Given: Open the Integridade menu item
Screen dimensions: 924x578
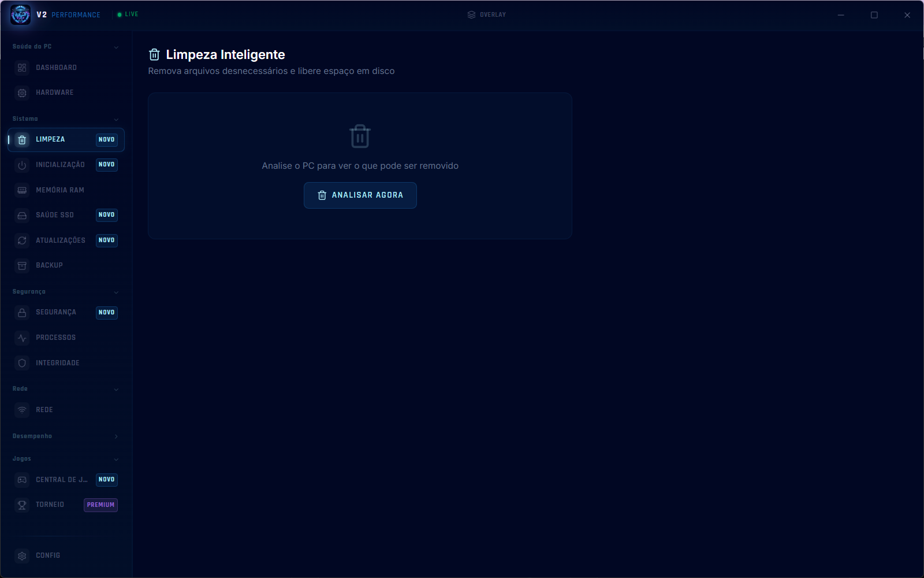Looking at the screenshot, I should (x=66, y=363).
